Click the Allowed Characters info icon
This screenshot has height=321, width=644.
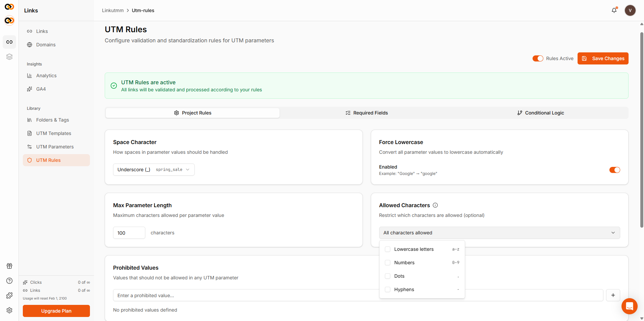(435, 205)
